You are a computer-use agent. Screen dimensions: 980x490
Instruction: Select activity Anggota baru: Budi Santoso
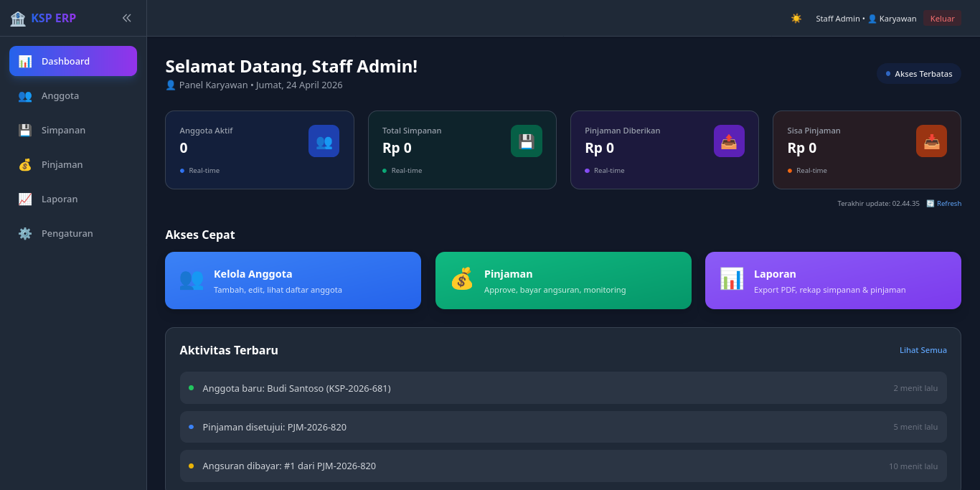(x=563, y=388)
